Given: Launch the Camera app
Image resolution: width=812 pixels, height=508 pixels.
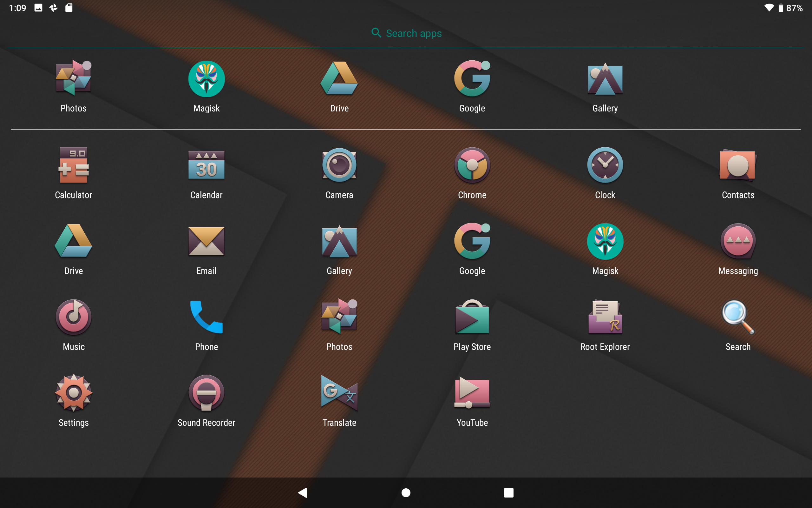Looking at the screenshot, I should pyautogui.click(x=339, y=165).
